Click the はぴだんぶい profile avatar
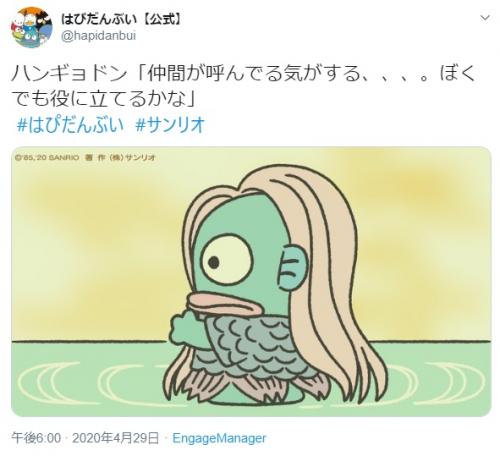The image size is (500, 456). point(32,27)
